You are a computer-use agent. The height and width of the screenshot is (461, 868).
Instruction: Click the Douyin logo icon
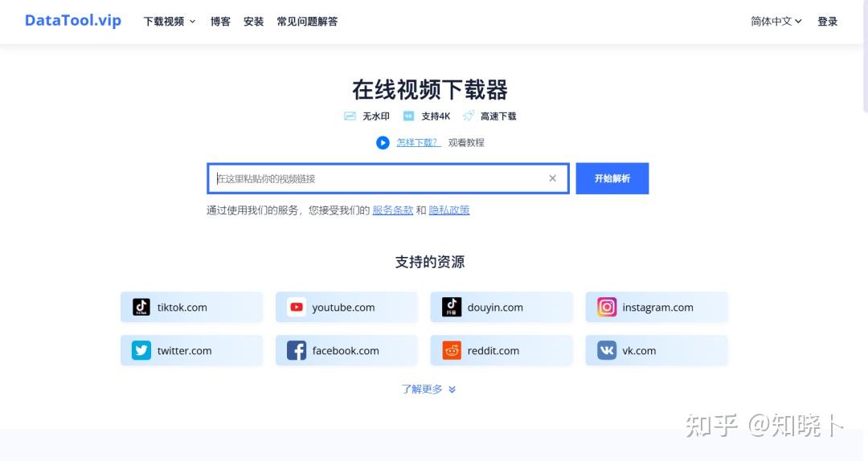452,307
